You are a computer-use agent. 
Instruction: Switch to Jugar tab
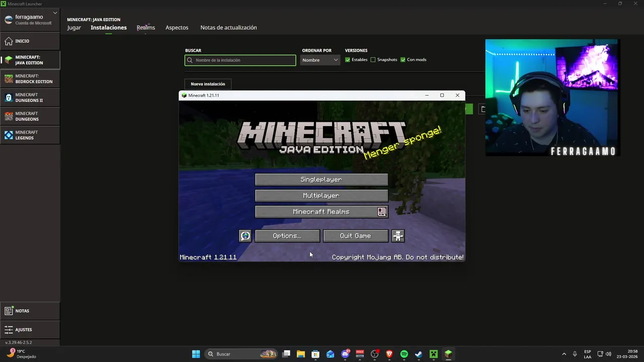click(74, 28)
